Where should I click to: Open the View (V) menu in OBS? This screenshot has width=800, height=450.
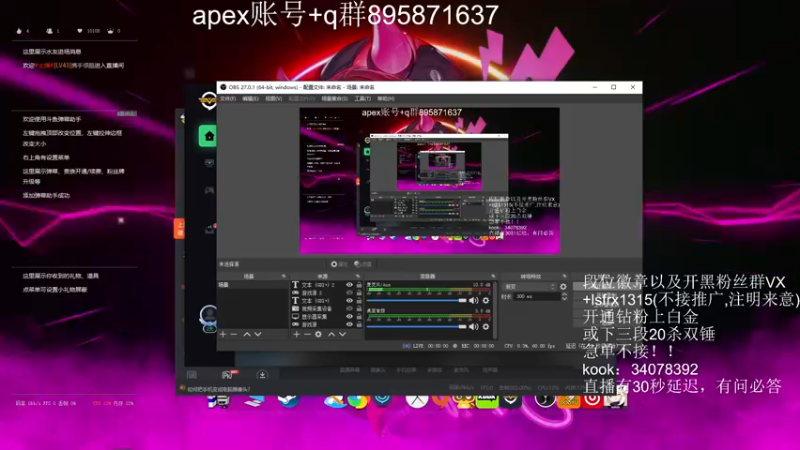coord(273,98)
